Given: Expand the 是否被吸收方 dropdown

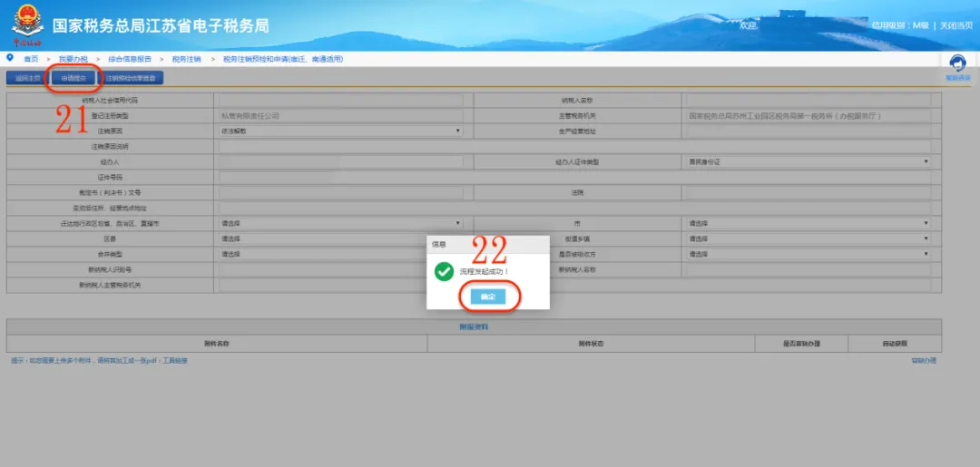Looking at the screenshot, I should pyautogui.click(x=808, y=254).
